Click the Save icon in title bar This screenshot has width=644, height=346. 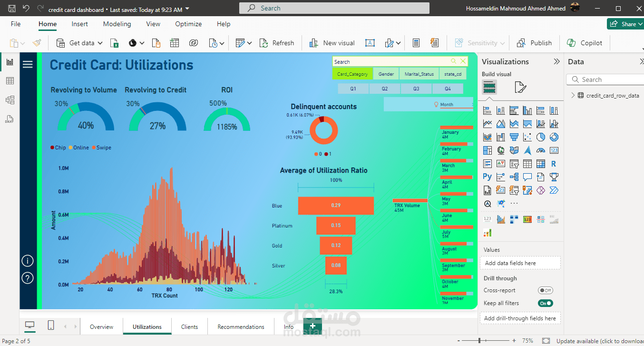tap(12, 9)
